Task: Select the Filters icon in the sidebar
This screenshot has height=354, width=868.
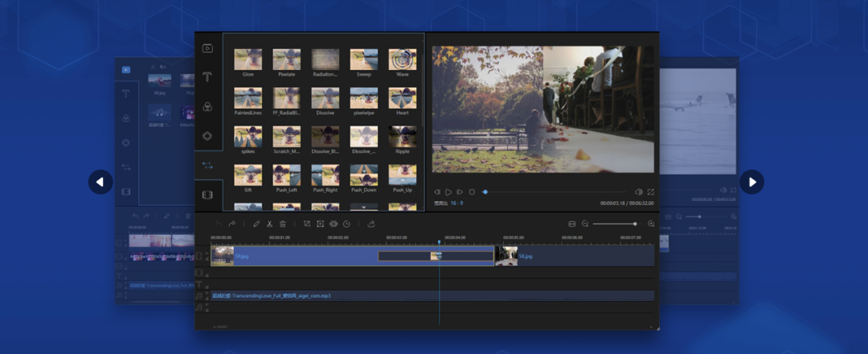Action: pos(207,107)
